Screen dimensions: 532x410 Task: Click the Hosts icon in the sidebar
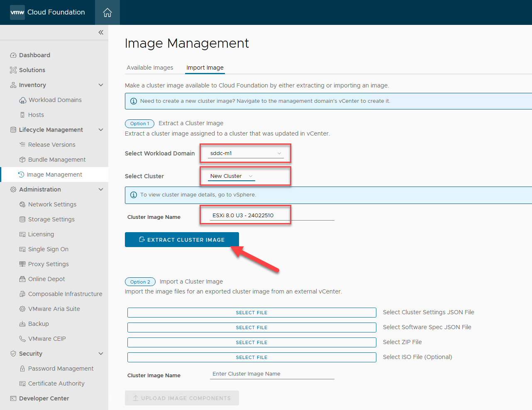point(22,115)
